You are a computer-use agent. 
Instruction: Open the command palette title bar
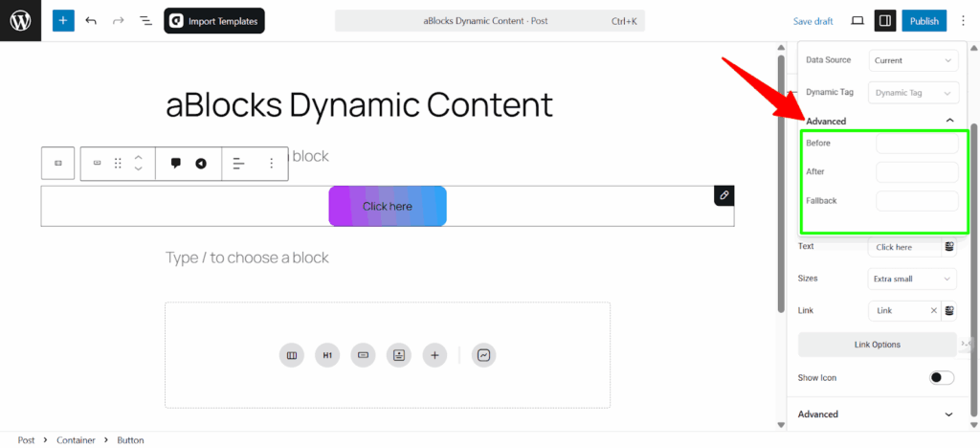click(490, 21)
